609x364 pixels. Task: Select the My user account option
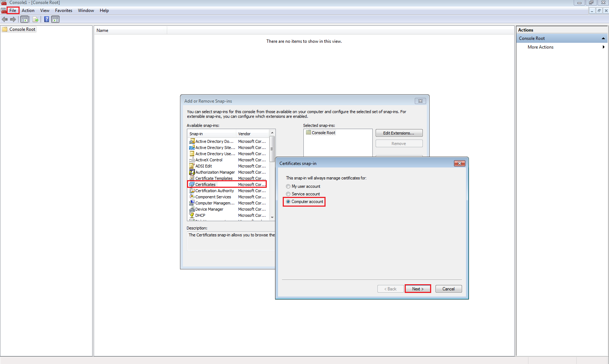288,186
